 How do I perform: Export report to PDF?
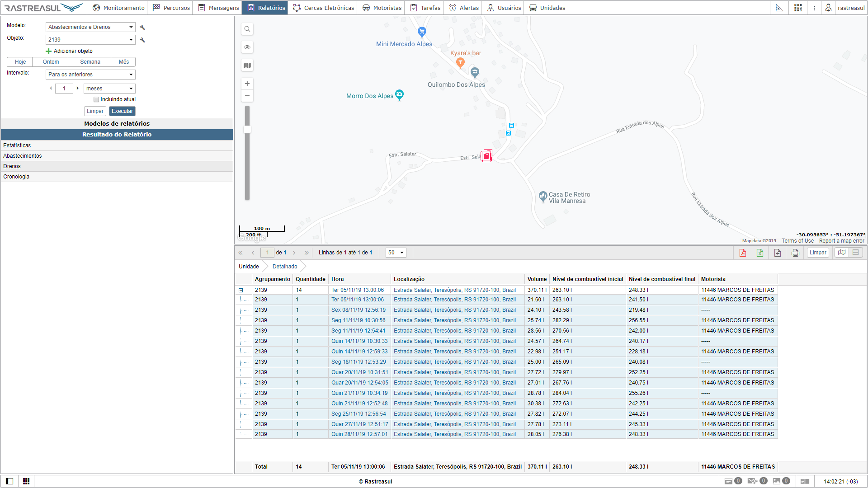click(742, 253)
